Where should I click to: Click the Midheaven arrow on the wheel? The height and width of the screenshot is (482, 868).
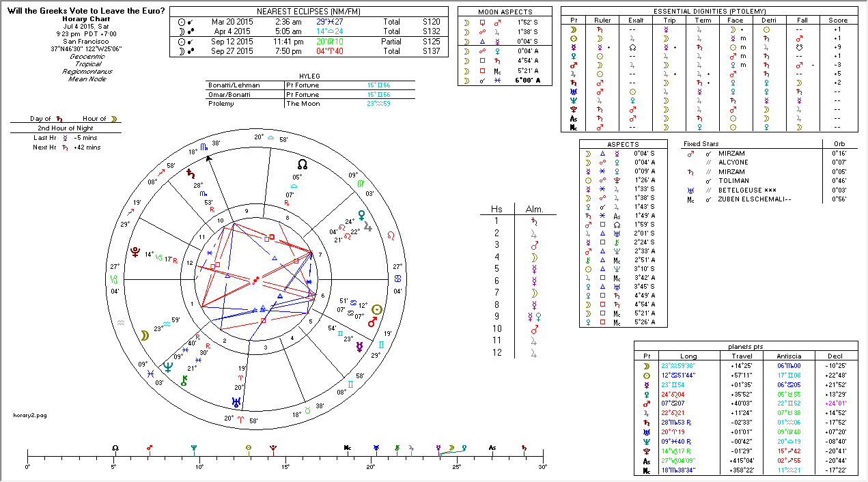(209, 160)
